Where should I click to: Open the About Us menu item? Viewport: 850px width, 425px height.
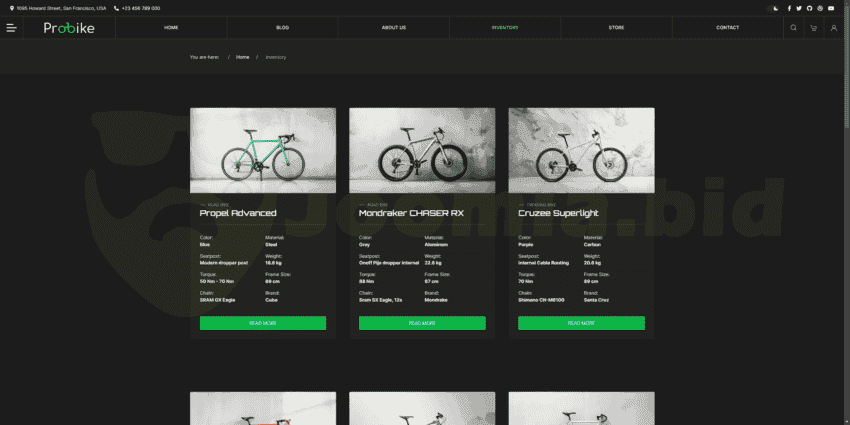(x=394, y=28)
